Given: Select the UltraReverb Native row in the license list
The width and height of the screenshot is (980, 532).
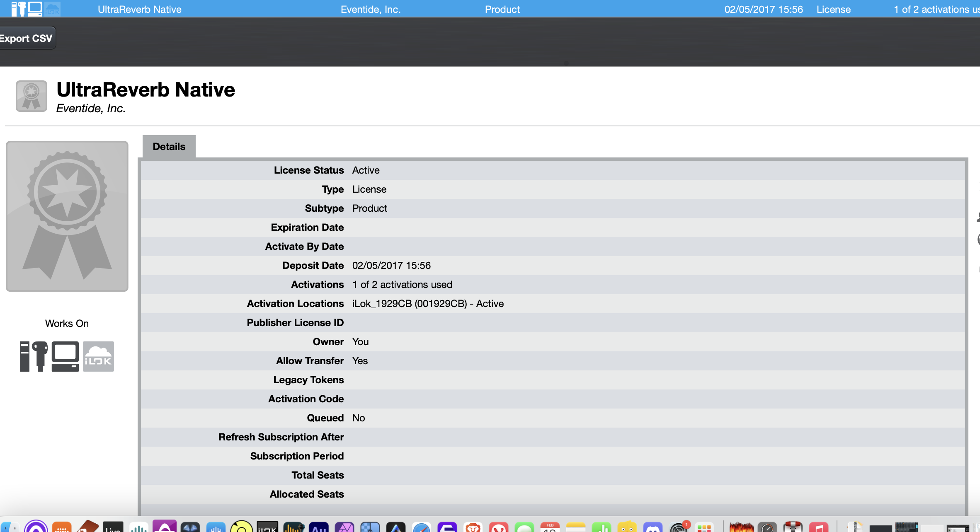Looking at the screenshot, I should coord(490,9).
